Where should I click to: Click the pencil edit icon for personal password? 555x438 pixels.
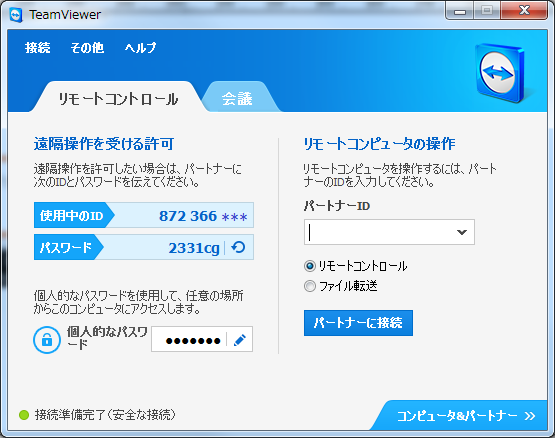[x=240, y=340]
